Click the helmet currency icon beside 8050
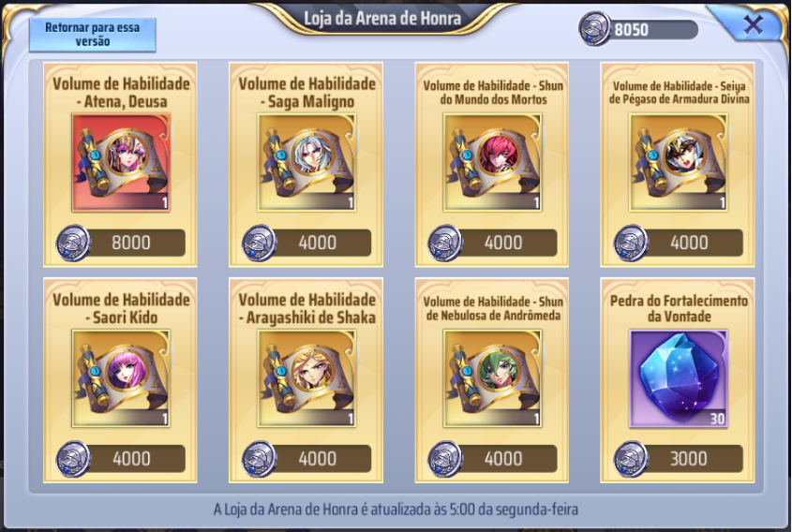The width and height of the screenshot is (792, 532). coord(594,29)
